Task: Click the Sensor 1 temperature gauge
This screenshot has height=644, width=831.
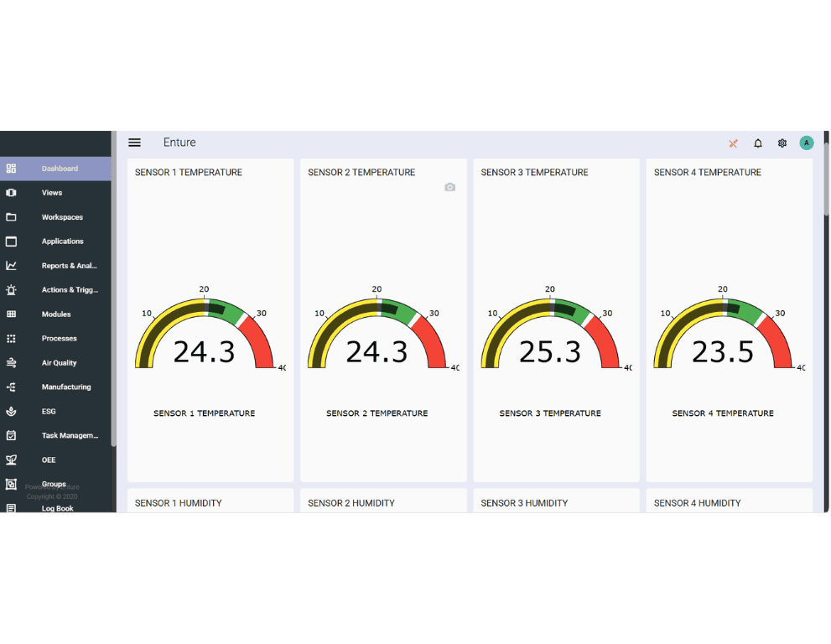Action: click(x=205, y=335)
